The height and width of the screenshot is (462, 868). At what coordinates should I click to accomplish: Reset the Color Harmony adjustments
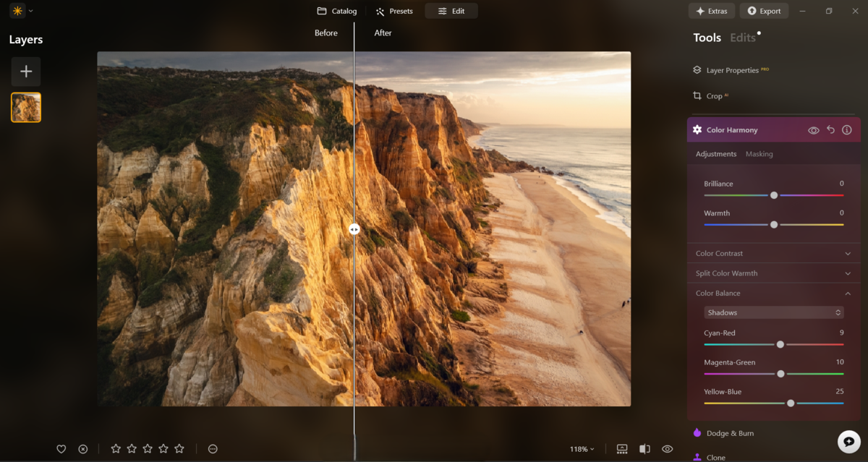click(830, 129)
